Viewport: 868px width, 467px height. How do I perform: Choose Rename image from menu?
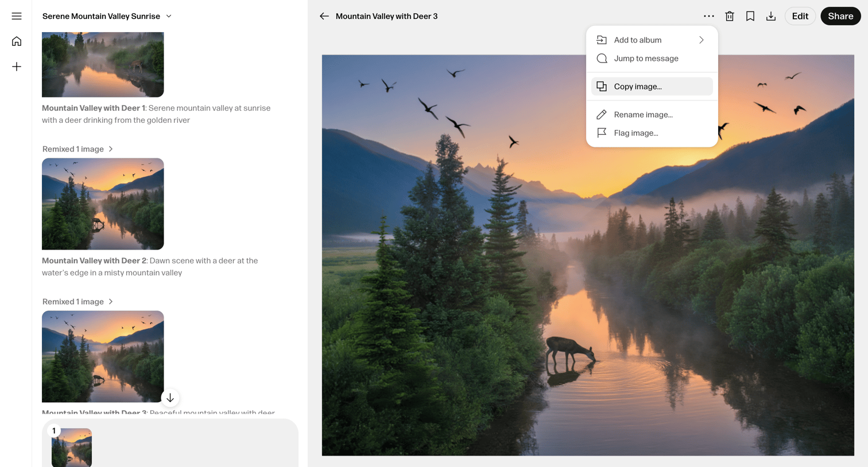click(x=652, y=115)
